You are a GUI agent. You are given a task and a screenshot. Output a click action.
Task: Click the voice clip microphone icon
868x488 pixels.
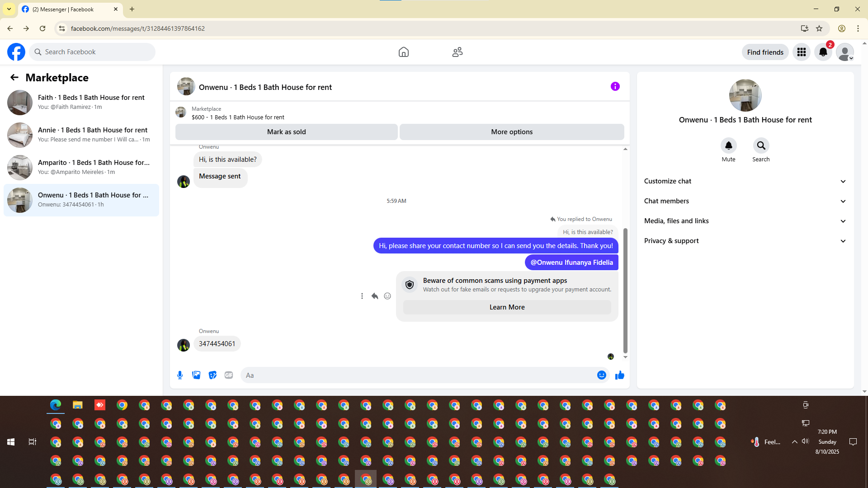[180, 375]
